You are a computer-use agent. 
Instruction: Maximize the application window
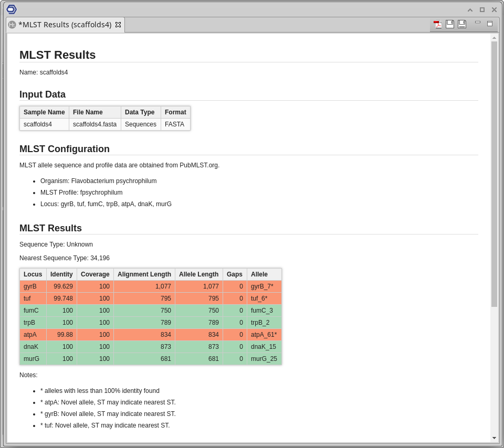(x=482, y=9)
